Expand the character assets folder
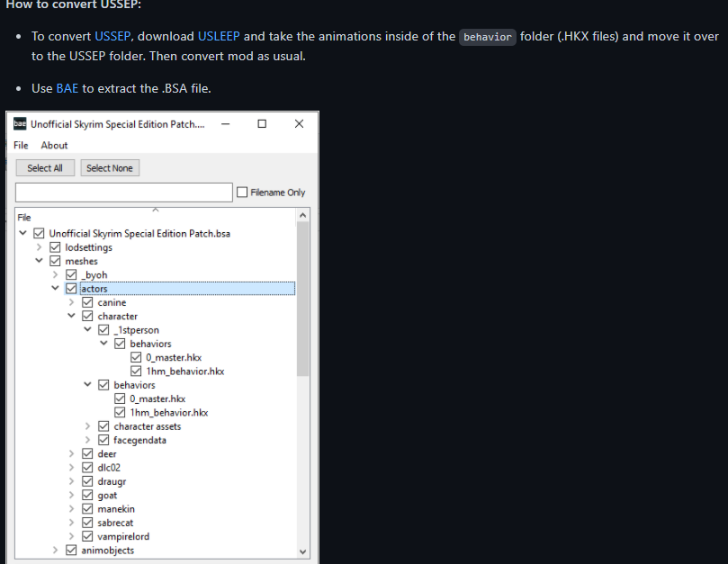 pos(88,426)
